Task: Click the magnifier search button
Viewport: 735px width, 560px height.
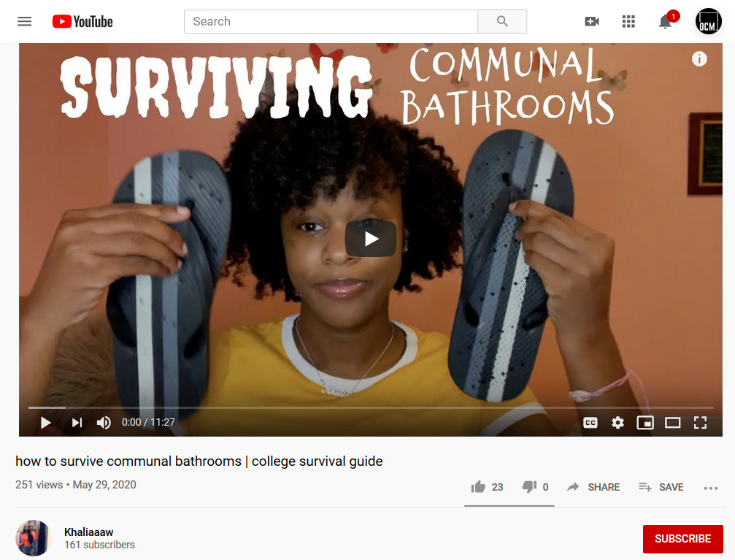Action: click(x=502, y=22)
